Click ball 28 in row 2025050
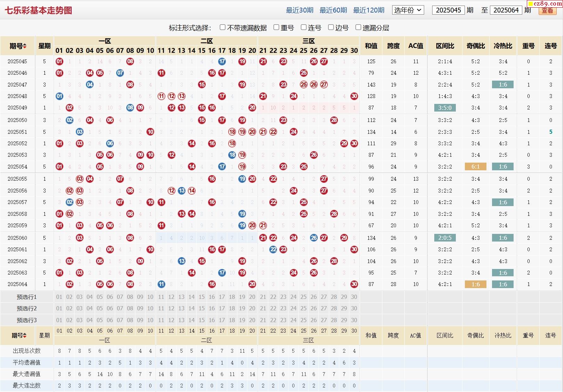Image resolution: width=563 pixels, height=392 pixels. tap(334, 120)
